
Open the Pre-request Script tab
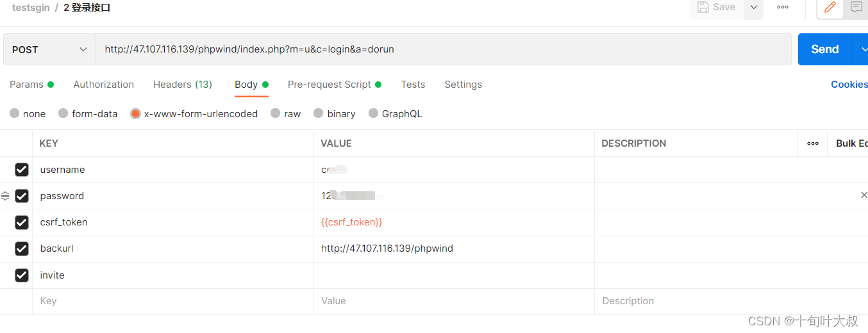coord(329,85)
